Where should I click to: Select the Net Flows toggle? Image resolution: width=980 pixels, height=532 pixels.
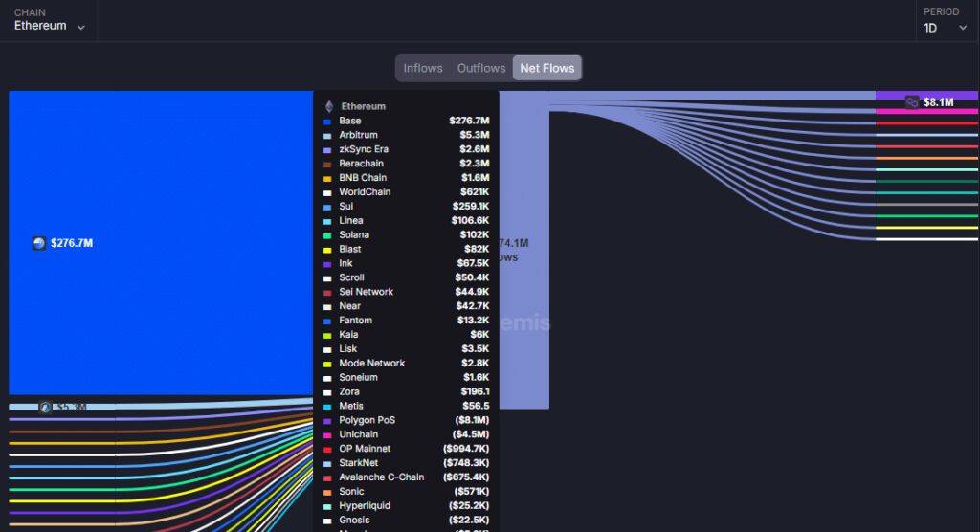click(x=546, y=68)
